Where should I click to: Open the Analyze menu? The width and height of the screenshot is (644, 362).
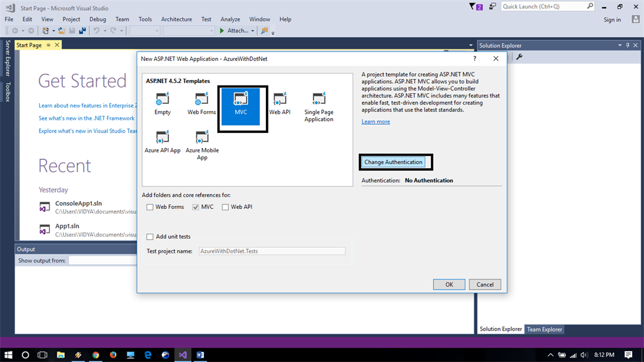tap(230, 20)
